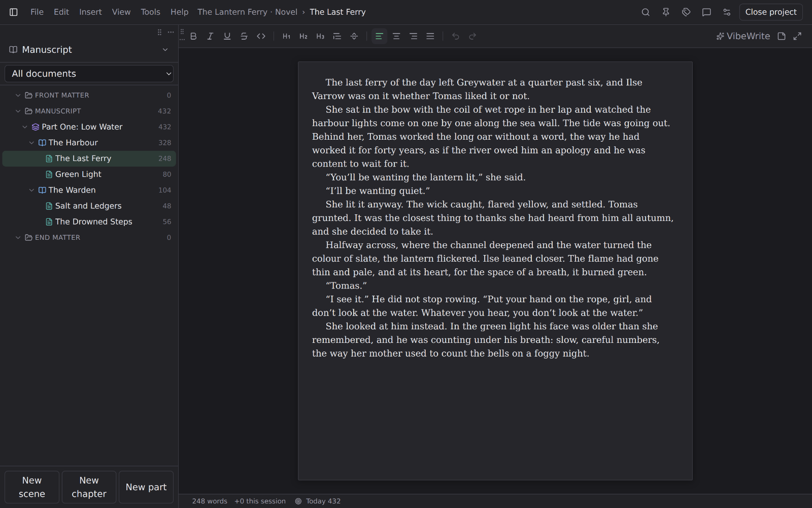Open the View menu
812x508 pixels.
pyautogui.click(x=121, y=12)
